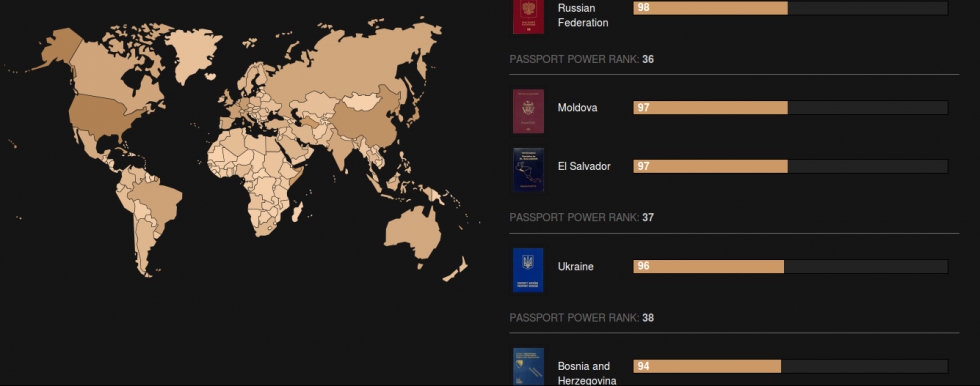Click Greenland on the world map

(194, 53)
